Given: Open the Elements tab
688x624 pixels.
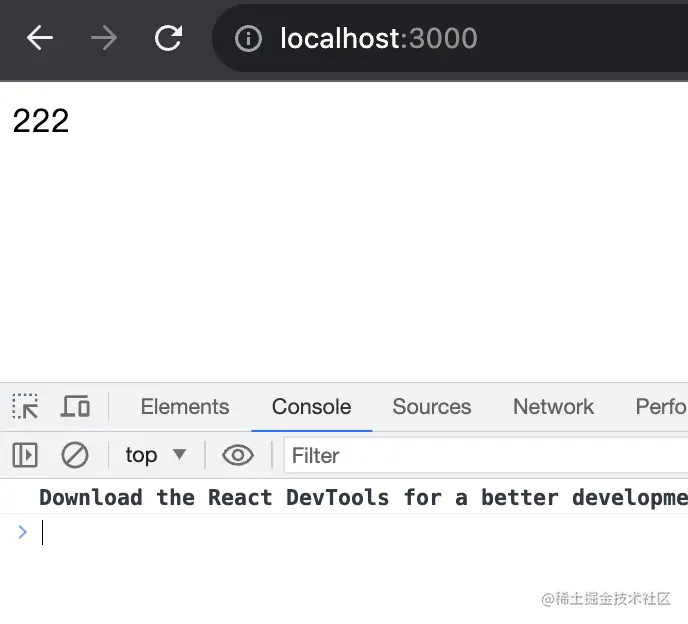Looking at the screenshot, I should [185, 407].
